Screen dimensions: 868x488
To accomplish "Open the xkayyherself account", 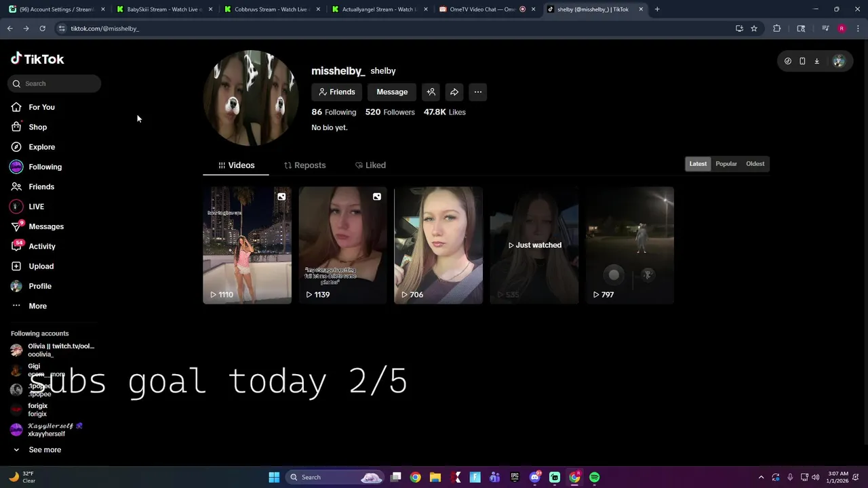I will [46, 430].
